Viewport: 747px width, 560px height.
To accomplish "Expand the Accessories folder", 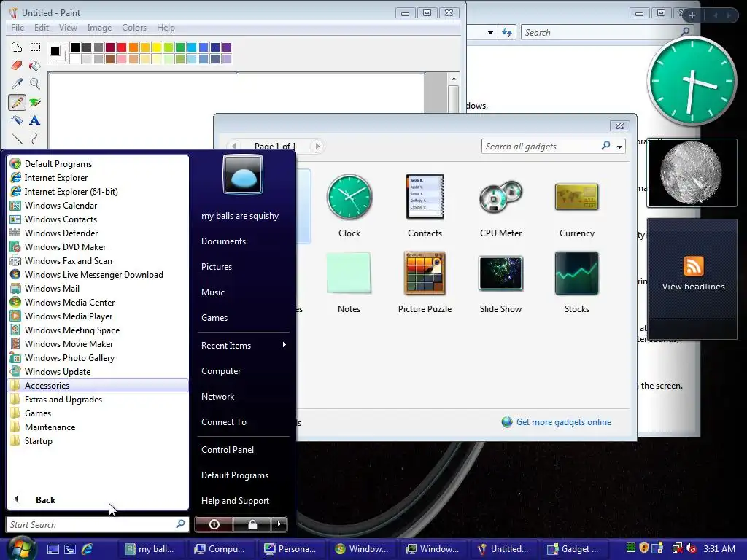I will (98, 385).
